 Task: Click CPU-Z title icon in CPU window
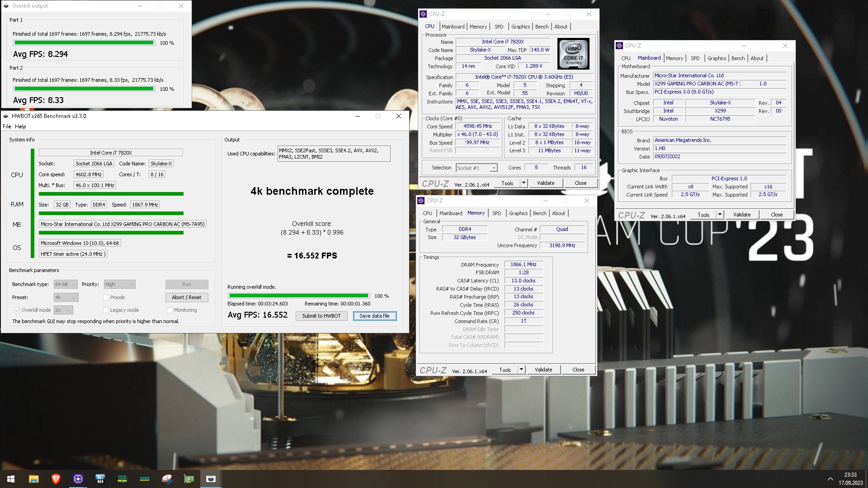pyautogui.click(x=423, y=14)
